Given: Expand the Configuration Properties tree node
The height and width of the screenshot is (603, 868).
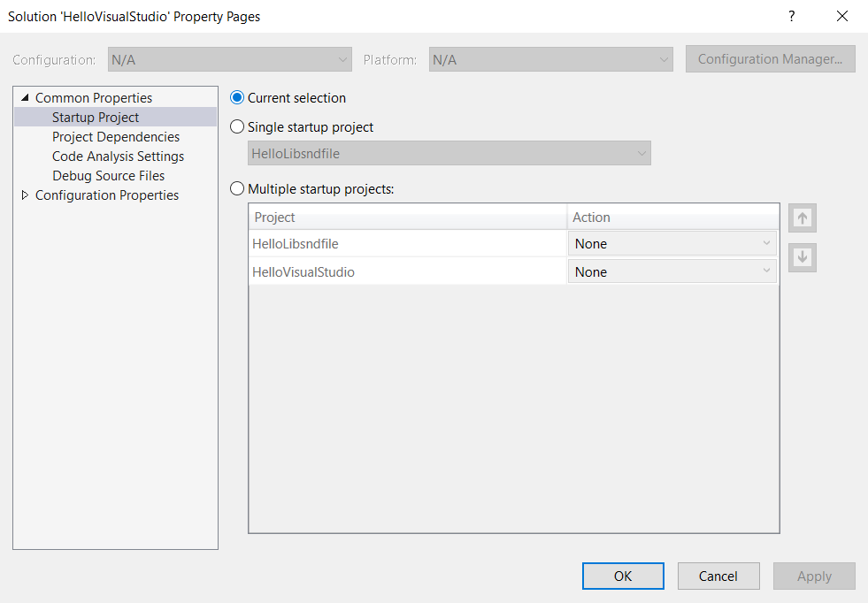Looking at the screenshot, I should pos(25,195).
